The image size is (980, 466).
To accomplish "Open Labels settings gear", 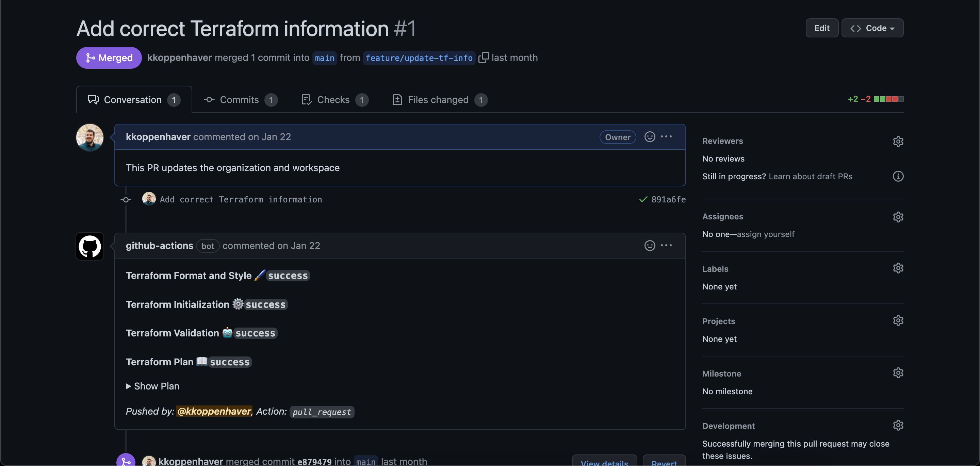I will pyautogui.click(x=898, y=268).
